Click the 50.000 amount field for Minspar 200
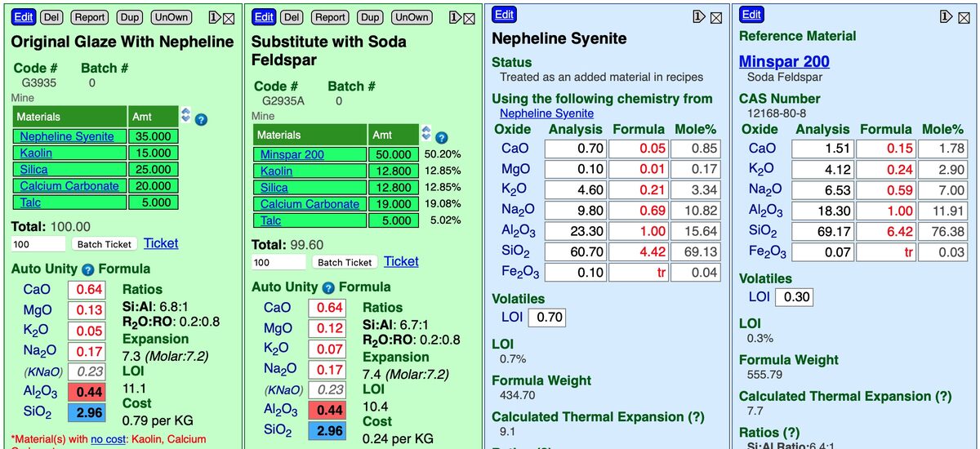 (394, 154)
